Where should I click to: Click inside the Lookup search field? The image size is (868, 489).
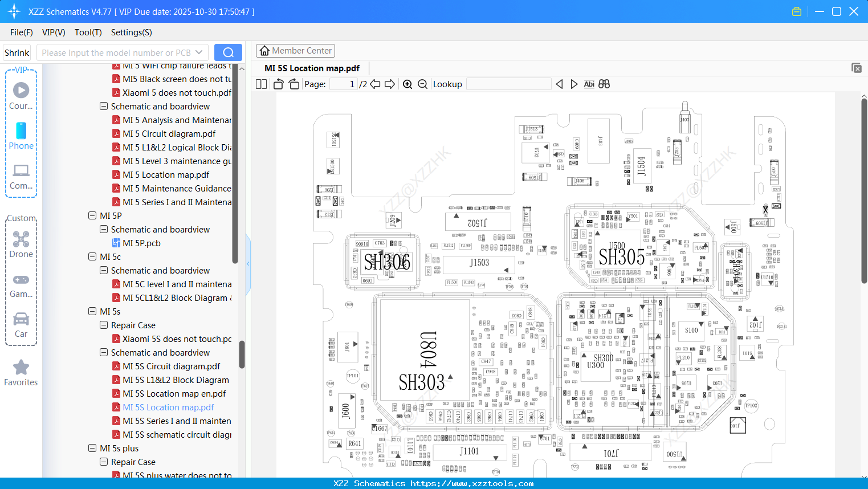(x=508, y=84)
